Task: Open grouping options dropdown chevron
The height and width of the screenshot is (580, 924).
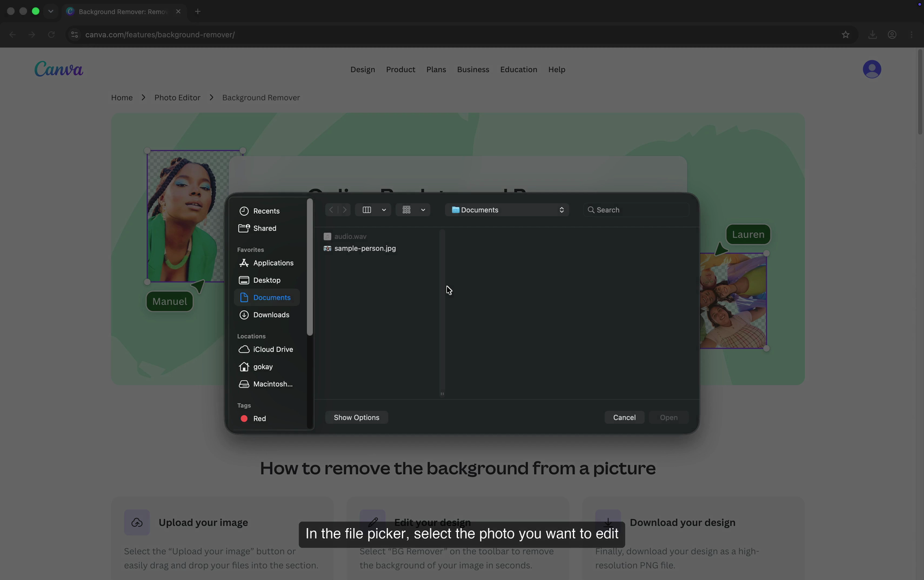Action: pos(423,210)
